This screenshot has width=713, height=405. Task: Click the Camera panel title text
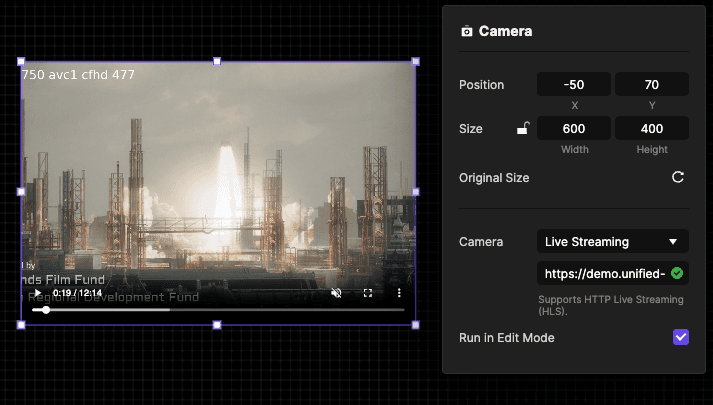[x=505, y=31]
